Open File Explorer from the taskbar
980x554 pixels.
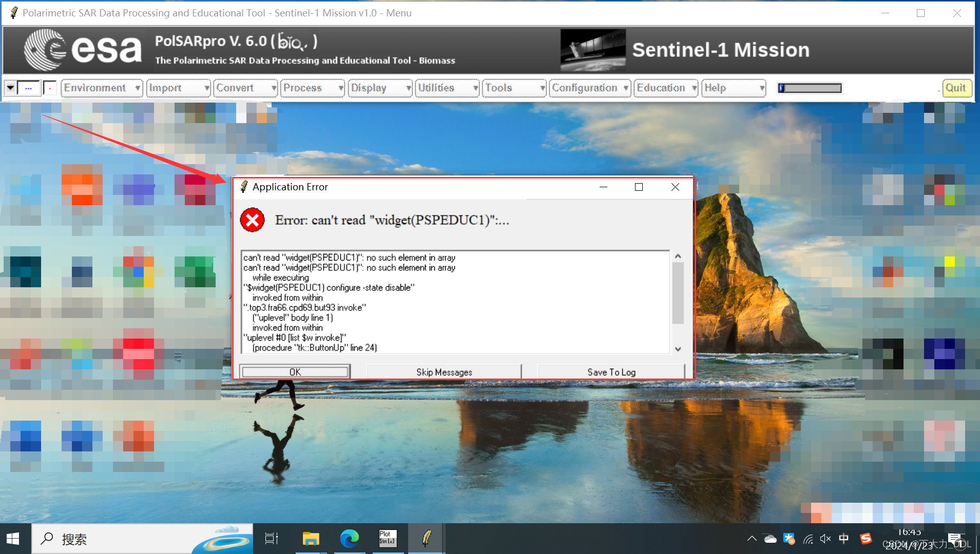(x=310, y=538)
